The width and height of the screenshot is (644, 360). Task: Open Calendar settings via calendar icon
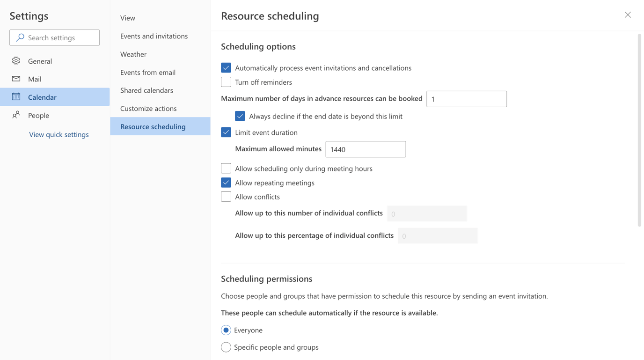pyautogui.click(x=16, y=97)
